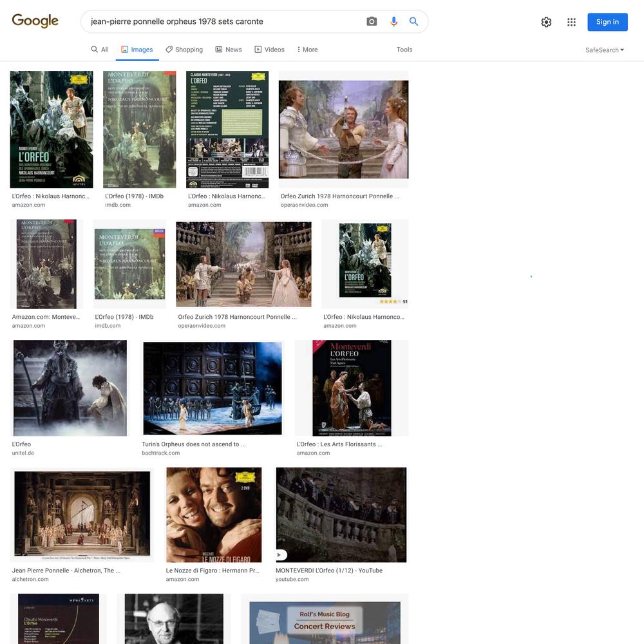The width and height of the screenshot is (644, 644).
Task: Open thumbnail of three singers holding garland
Action: click(x=343, y=129)
